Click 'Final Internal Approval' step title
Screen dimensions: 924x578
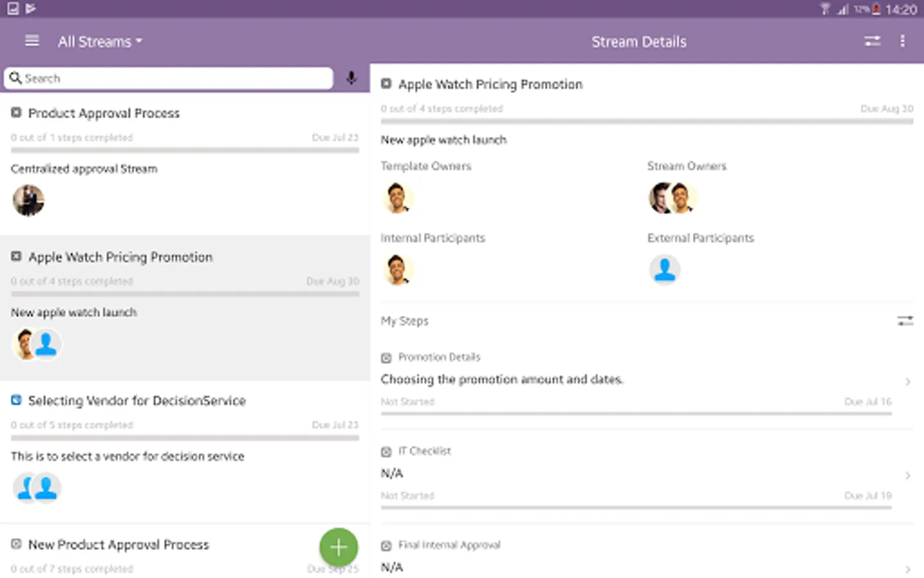point(449,545)
